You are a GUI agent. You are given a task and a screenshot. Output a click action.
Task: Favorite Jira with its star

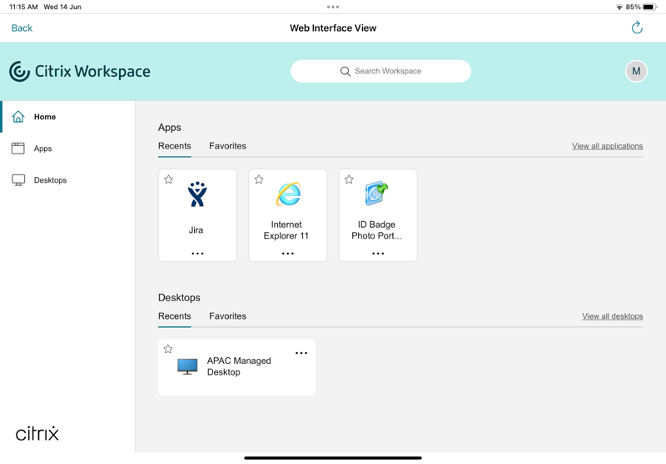point(169,179)
